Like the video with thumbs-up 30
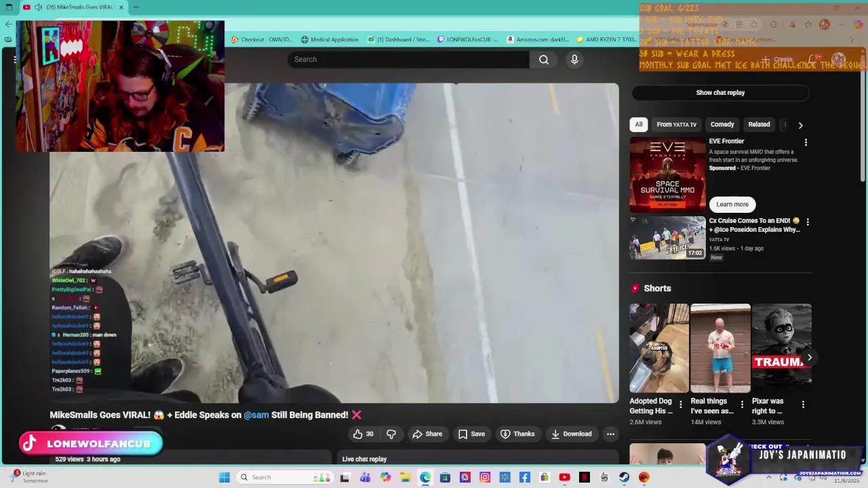This screenshot has width=868, height=488. click(363, 434)
